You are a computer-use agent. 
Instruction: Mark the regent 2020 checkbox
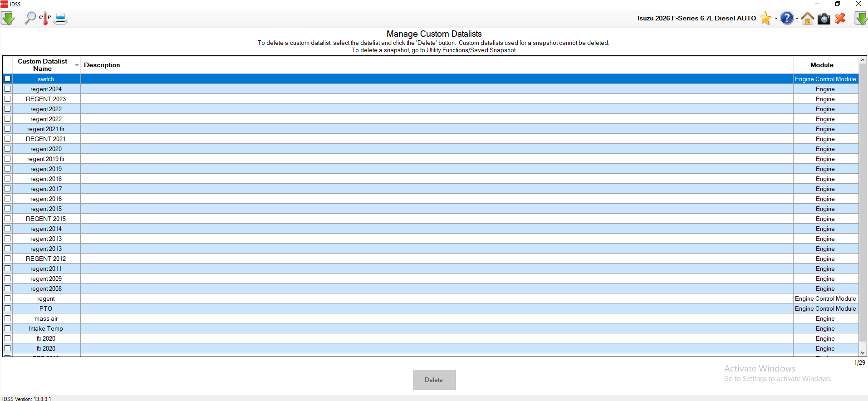pyautogui.click(x=8, y=149)
